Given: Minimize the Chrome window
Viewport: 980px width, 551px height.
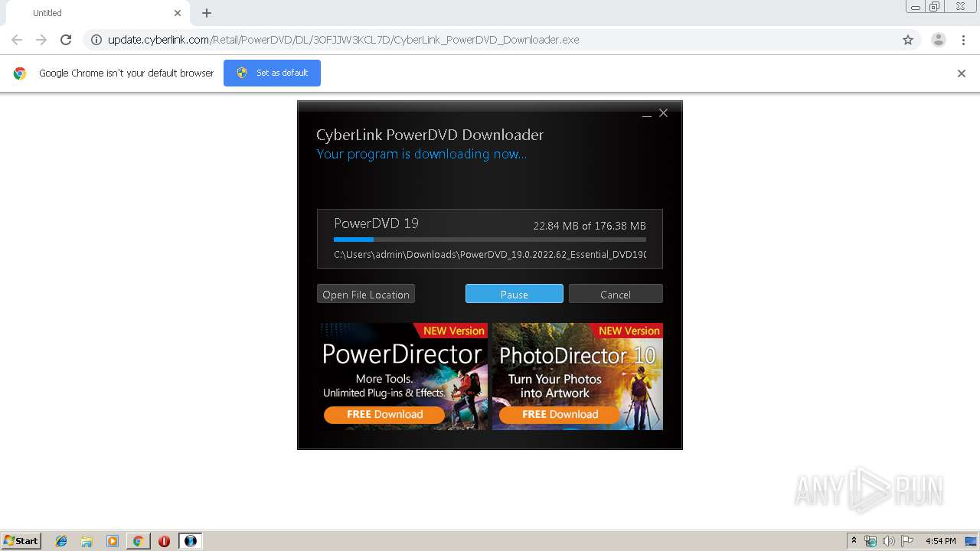Looking at the screenshot, I should coord(916,7).
